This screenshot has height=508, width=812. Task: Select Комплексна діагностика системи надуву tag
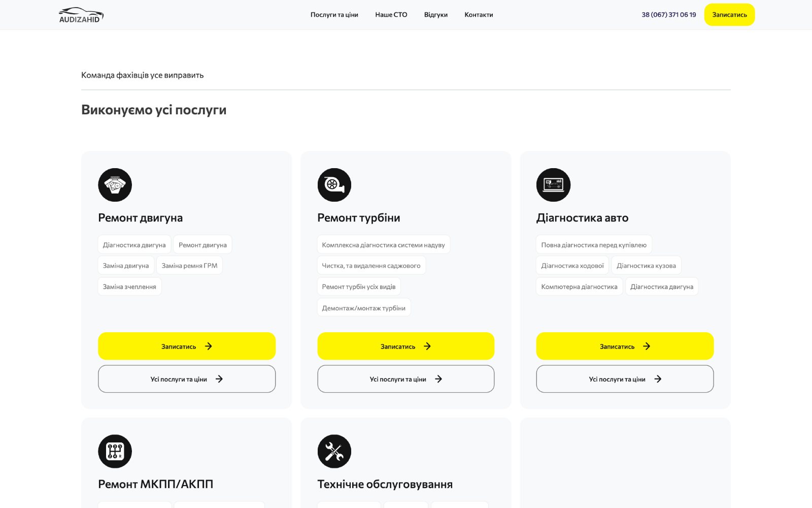384,244
